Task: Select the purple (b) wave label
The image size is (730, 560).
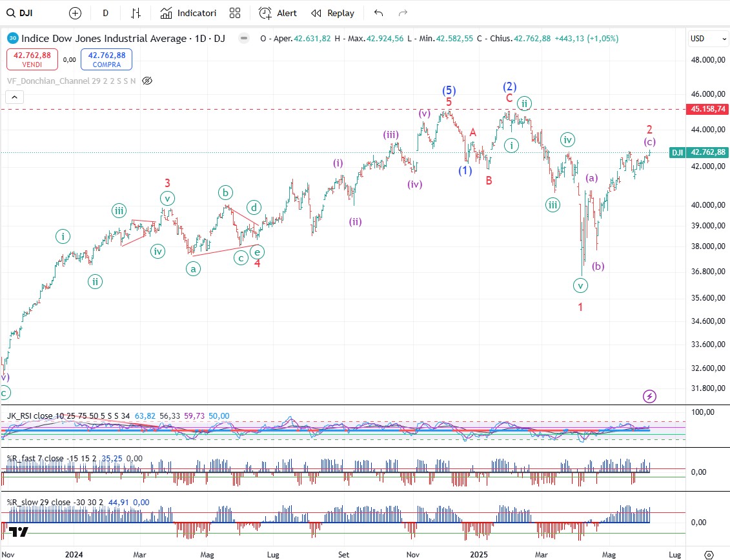Action: click(x=598, y=266)
